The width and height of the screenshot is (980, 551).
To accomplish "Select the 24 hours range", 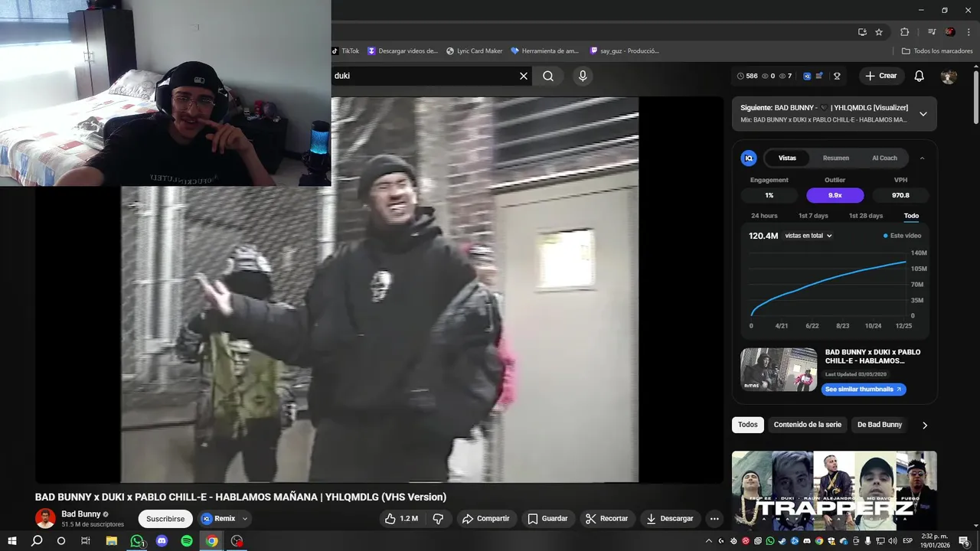I will coord(764,216).
